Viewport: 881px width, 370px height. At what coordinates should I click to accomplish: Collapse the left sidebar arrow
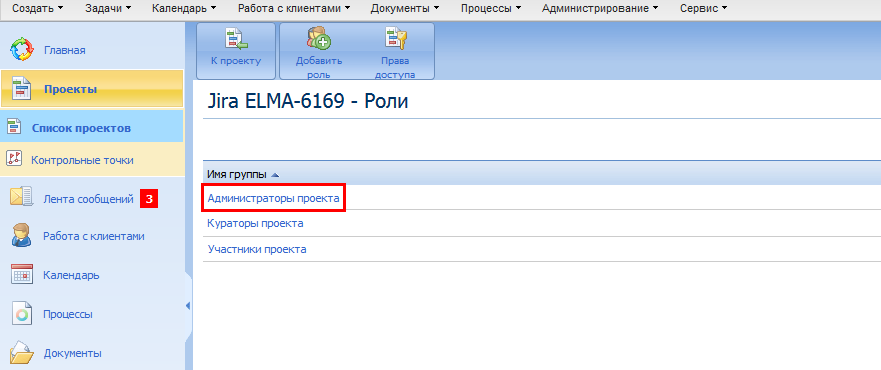pos(188,306)
